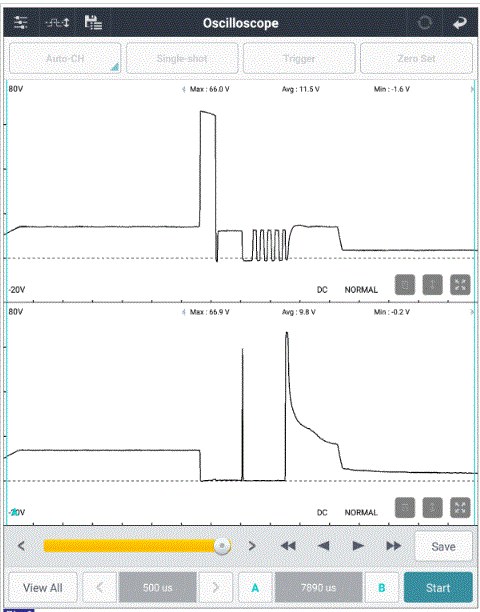Click the play forward triangle button

358,546
